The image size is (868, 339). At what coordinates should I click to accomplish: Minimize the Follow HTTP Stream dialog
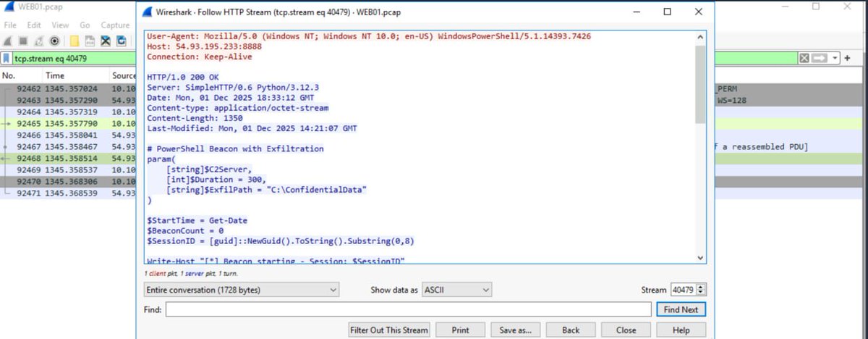click(x=637, y=12)
